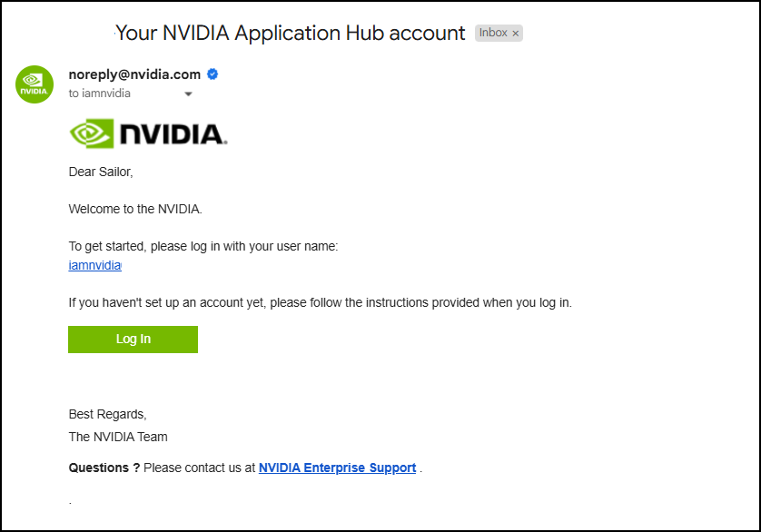Click the 'If you haven't set up' sentence
This screenshot has width=761, height=532.
coord(320,302)
